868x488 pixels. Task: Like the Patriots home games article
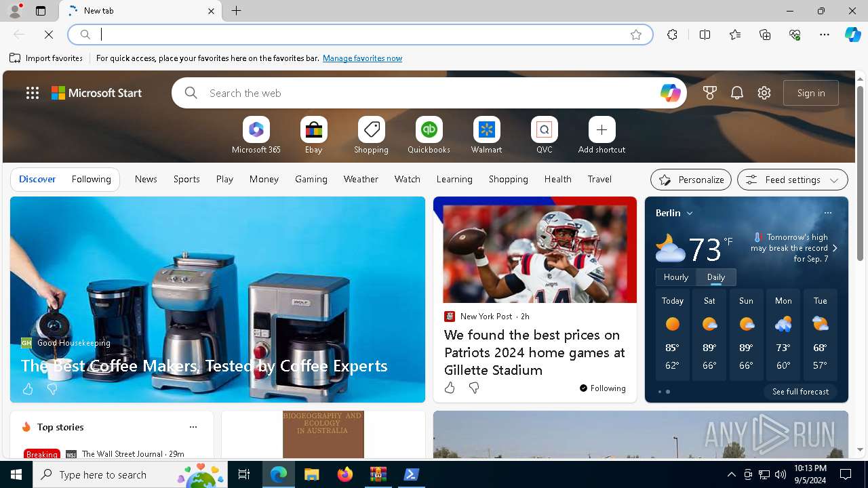[x=450, y=388]
